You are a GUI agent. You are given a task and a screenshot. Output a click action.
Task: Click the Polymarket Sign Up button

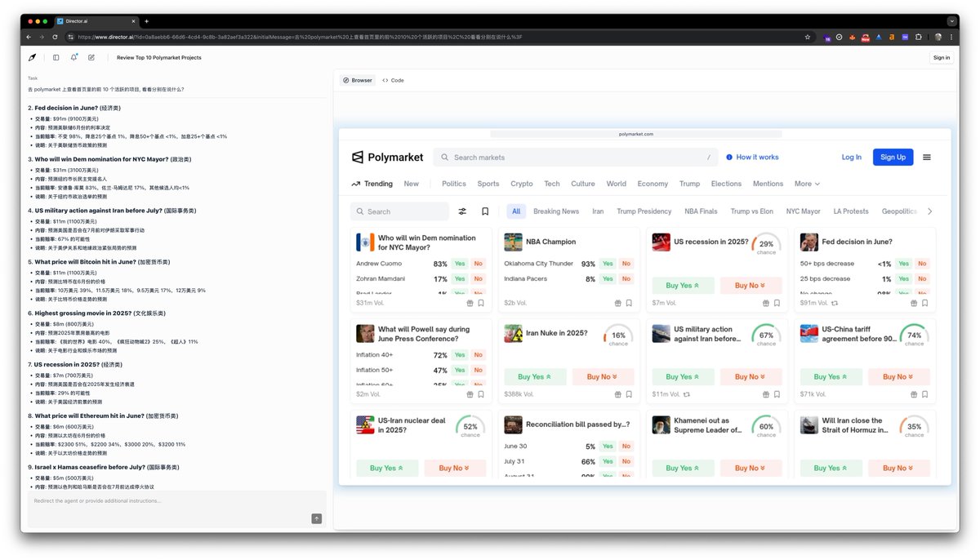(x=893, y=158)
